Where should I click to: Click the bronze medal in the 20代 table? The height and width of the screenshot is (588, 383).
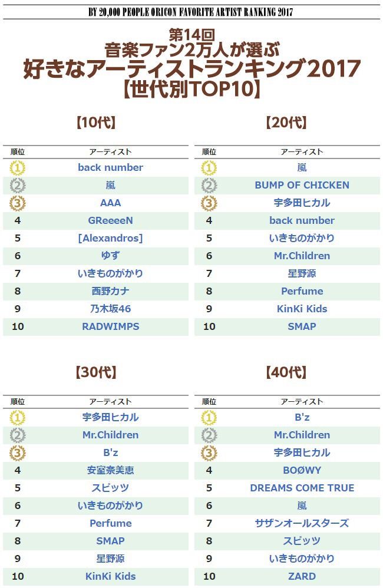coord(209,203)
